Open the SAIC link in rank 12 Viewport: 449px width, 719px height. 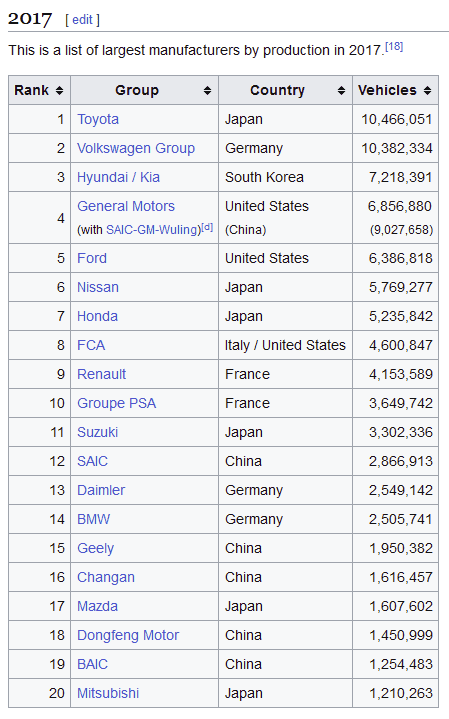[x=92, y=461]
